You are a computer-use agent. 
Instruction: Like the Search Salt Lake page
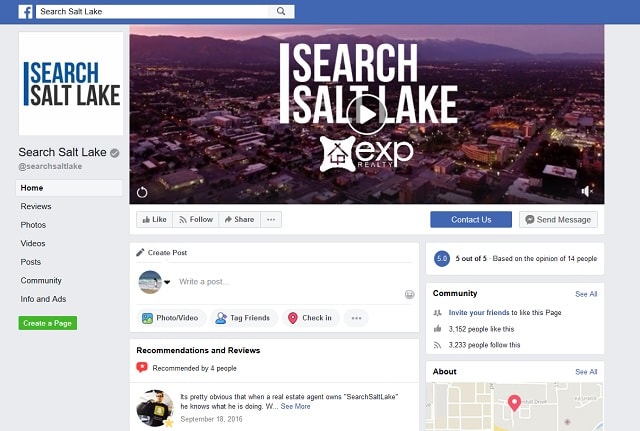154,220
